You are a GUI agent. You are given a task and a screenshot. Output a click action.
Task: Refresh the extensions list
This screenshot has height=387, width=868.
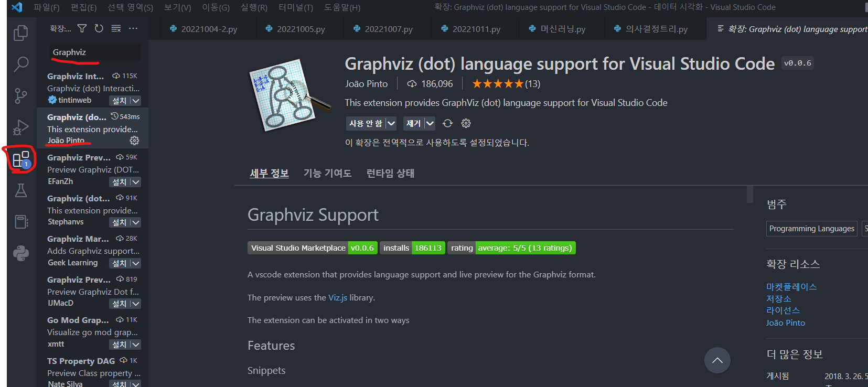point(99,28)
